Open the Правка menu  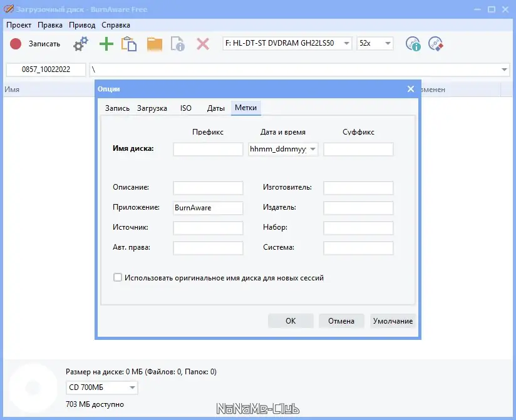click(x=50, y=25)
